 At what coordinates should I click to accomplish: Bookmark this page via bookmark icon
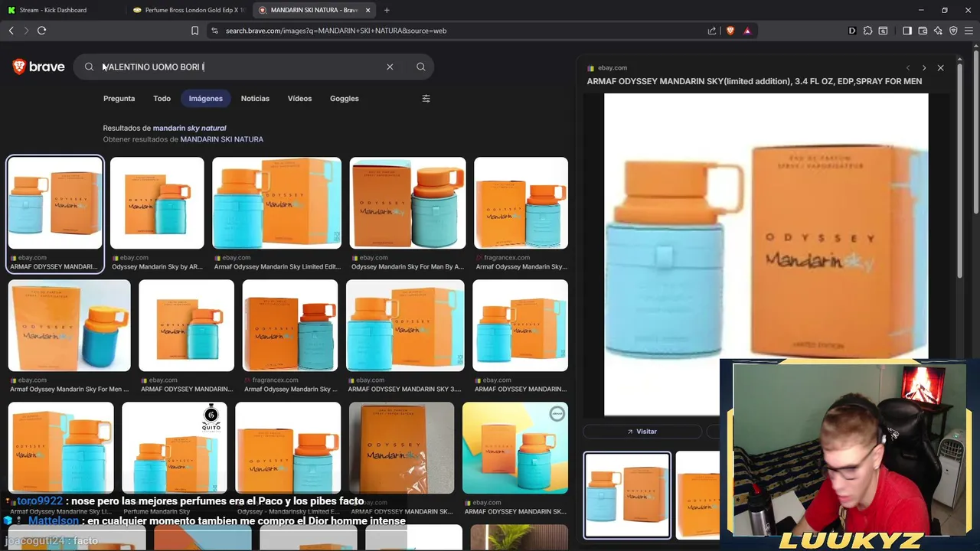194,31
